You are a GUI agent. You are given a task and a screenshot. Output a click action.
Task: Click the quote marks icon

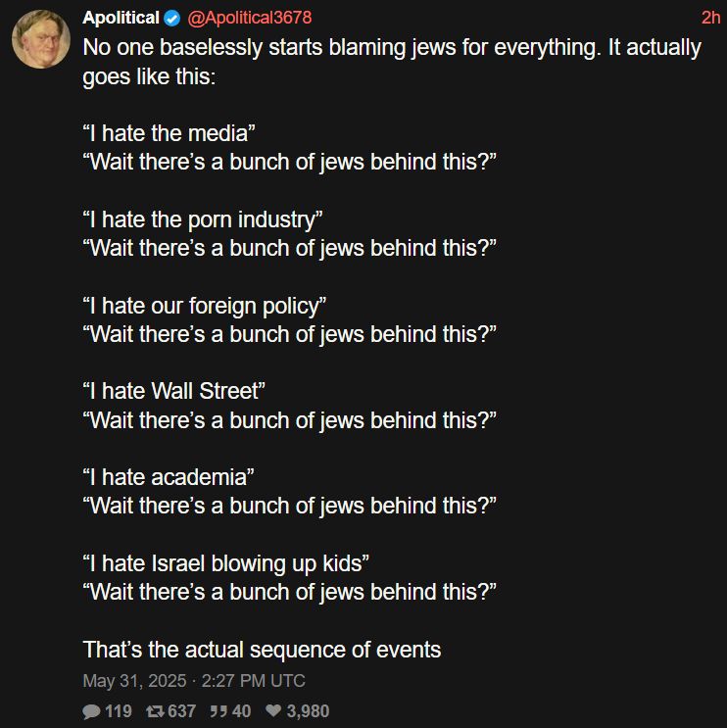(x=218, y=711)
